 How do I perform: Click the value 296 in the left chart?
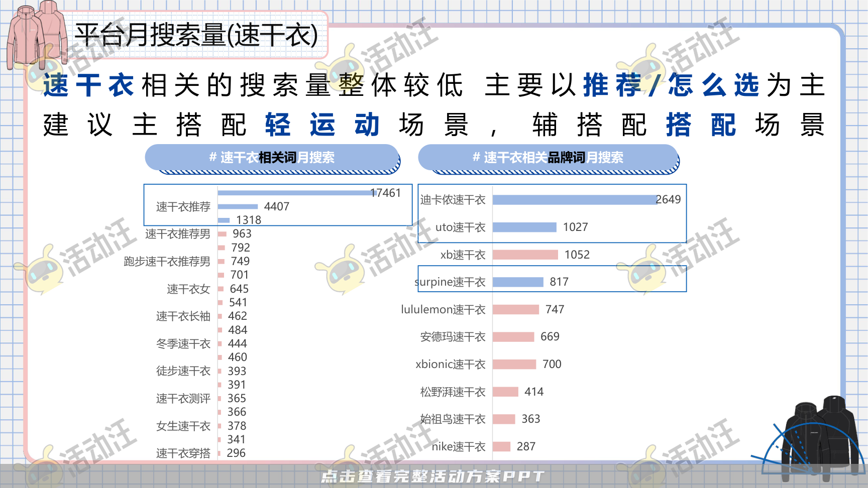(236, 453)
